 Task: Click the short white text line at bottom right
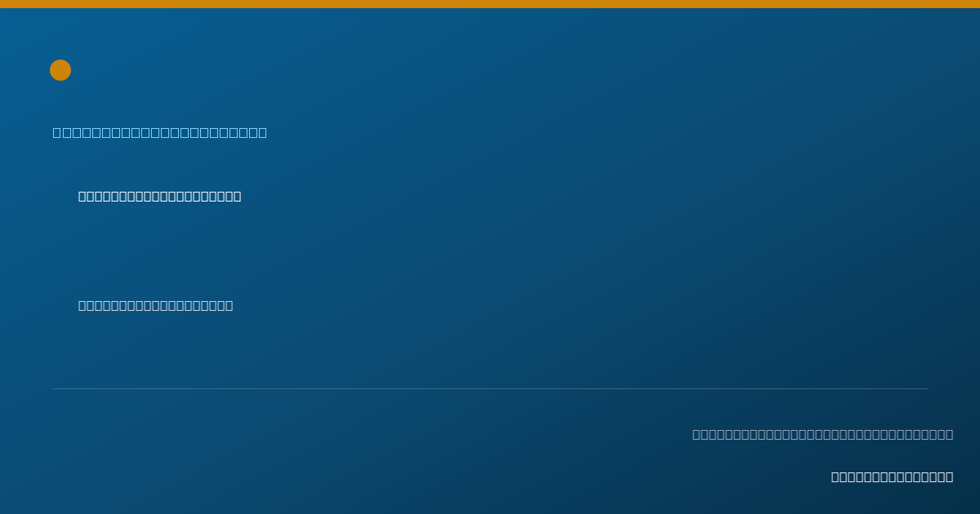tap(892, 476)
